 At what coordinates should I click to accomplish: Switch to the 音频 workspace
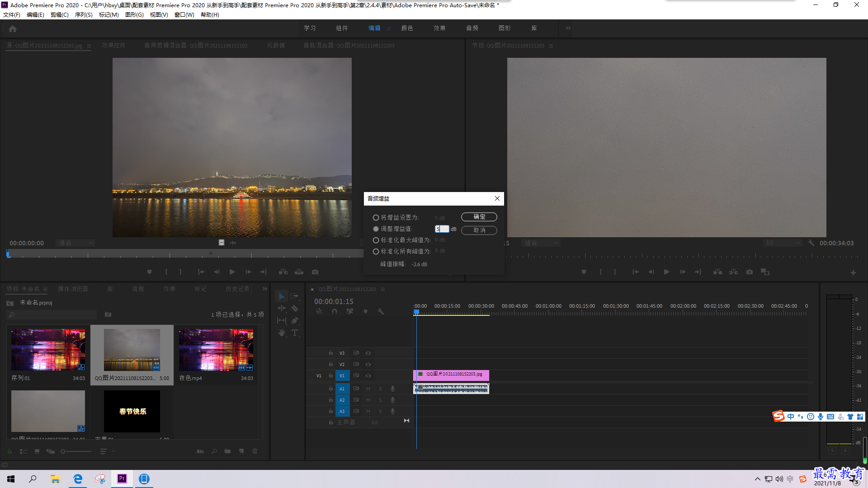pos(472,28)
